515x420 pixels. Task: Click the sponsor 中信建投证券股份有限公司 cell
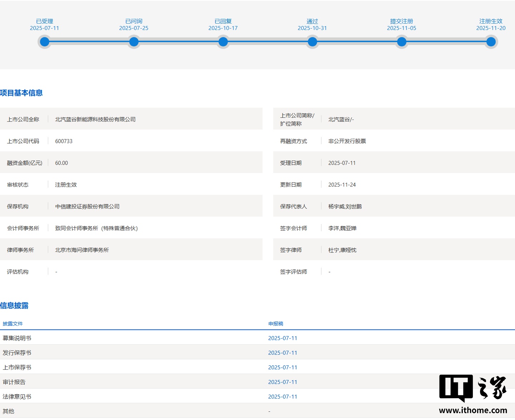pos(87,207)
